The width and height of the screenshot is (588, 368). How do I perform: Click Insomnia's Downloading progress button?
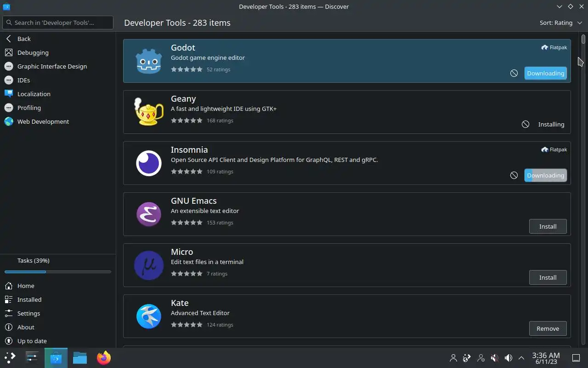point(545,175)
